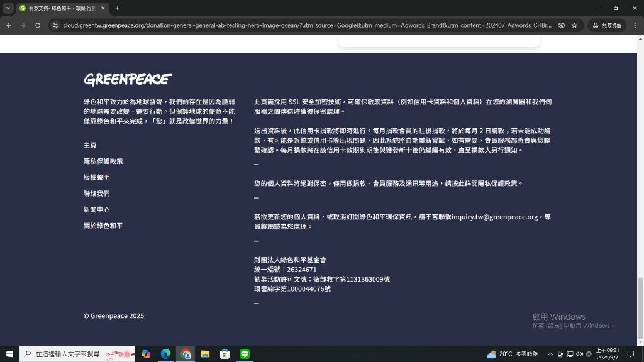Open the Windows notification center
The image size is (644, 362).
coord(631,354)
